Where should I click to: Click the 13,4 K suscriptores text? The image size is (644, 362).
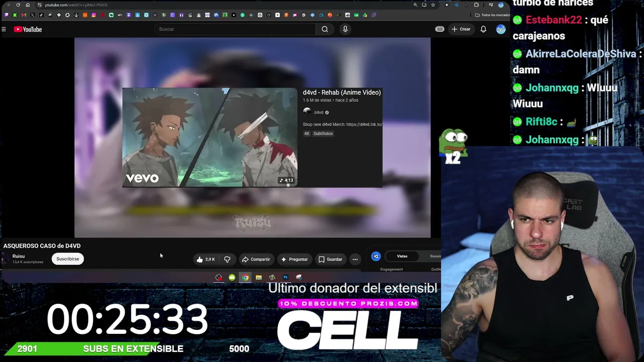click(x=28, y=262)
